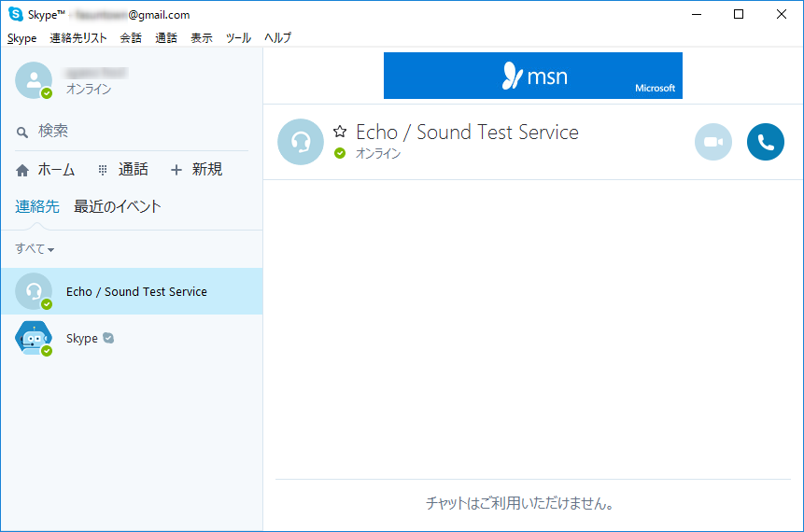Click the verified badge next to Skype

108,338
